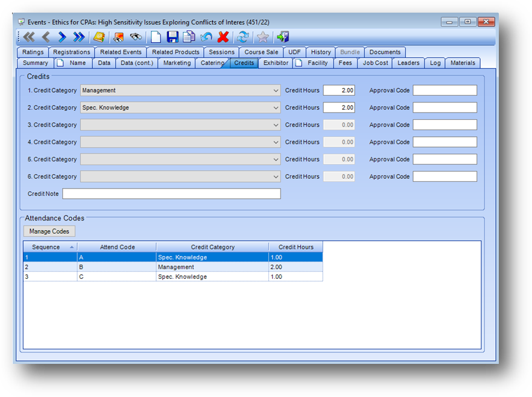This screenshot has width=532, height=397.
Task: Save with the floppy disk icon
Action: click(x=173, y=37)
